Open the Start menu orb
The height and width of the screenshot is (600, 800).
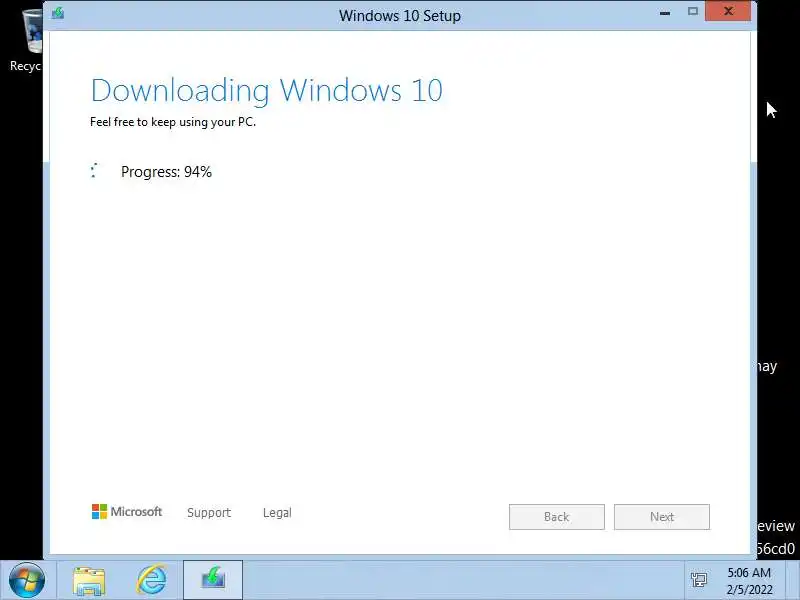pyautogui.click(x=27, y=580)
